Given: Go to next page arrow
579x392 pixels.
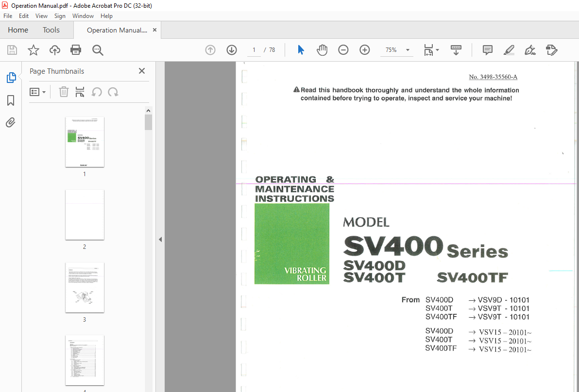Looking at the screenshot, I should pos(232,50).
